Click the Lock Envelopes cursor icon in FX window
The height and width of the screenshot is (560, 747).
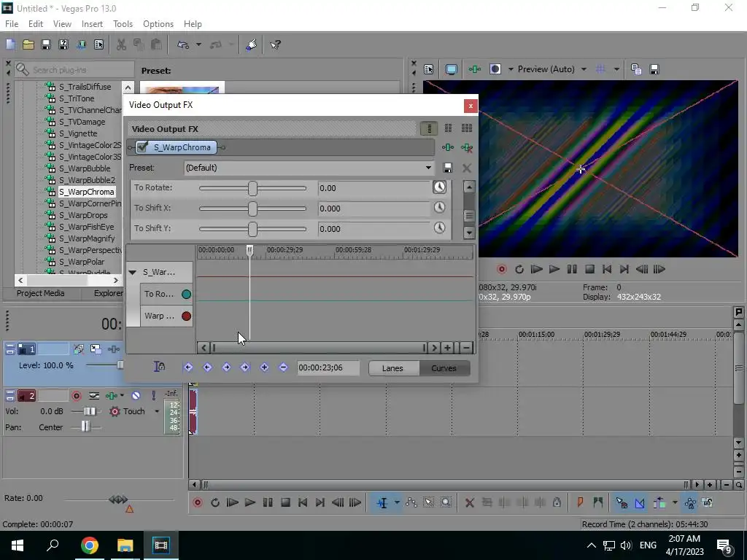[159, 367]
